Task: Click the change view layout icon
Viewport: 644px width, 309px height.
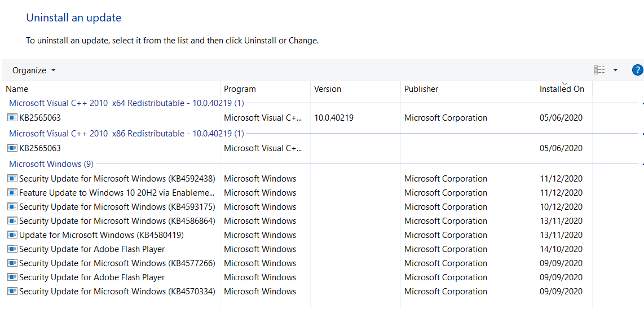Action: [599, 70]
